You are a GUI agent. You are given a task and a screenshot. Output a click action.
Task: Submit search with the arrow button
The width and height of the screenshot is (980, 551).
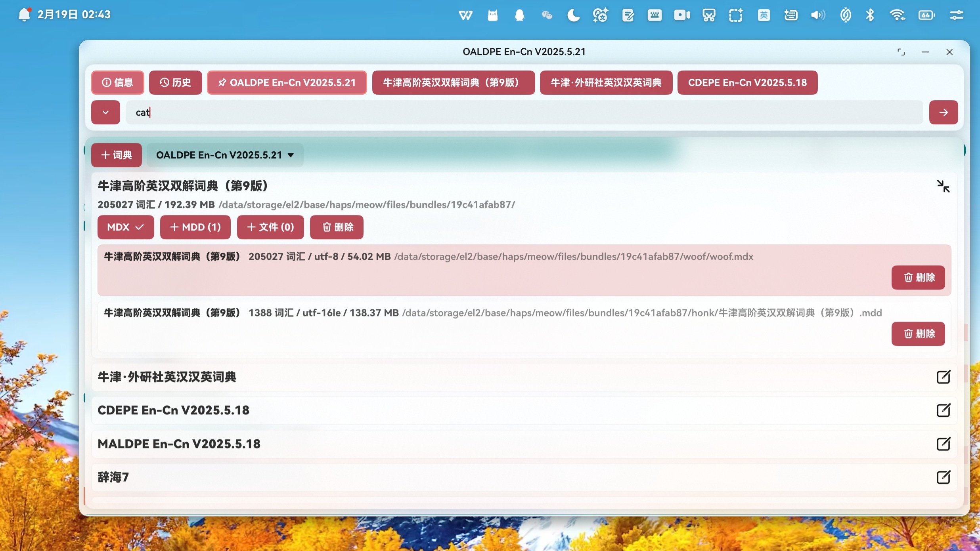pos(943,112)
